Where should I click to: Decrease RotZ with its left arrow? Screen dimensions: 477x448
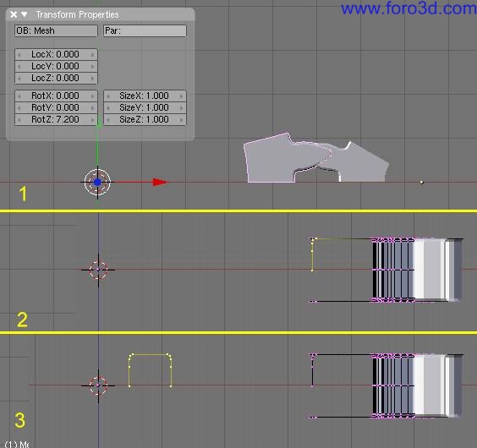[19, 119]
